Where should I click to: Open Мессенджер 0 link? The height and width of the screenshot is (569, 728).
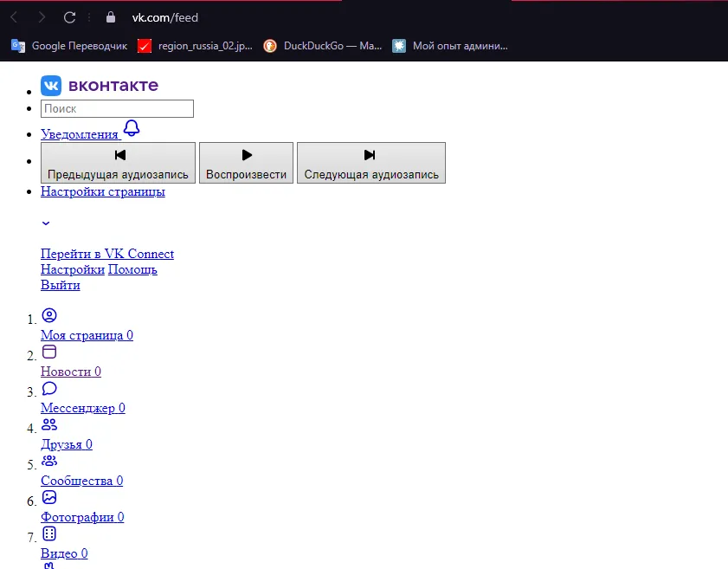[x=82, y=408]
